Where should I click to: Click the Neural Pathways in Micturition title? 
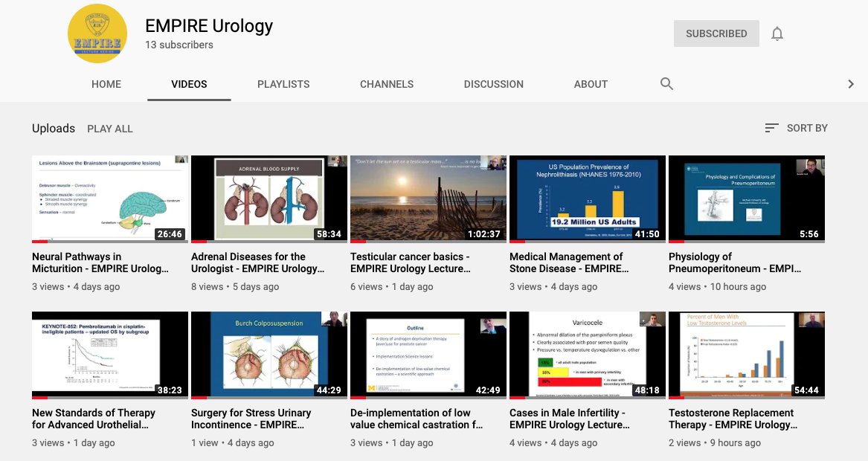point(100,262)
